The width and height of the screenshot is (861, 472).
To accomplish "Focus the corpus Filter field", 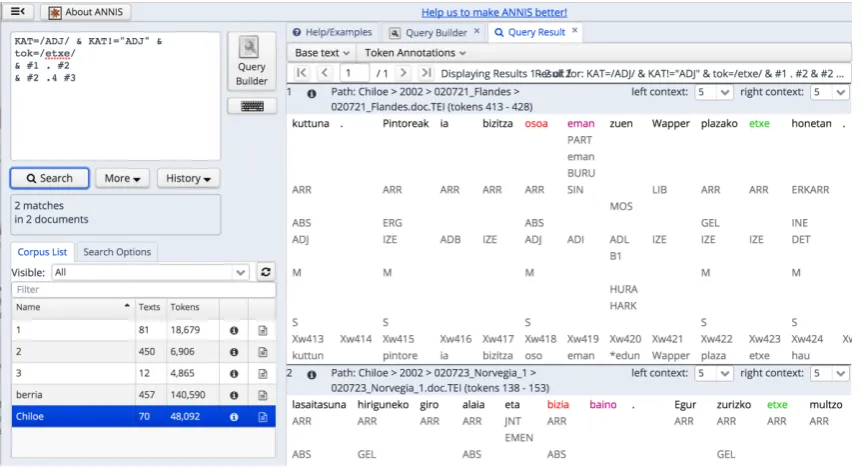I will (143, 289).
